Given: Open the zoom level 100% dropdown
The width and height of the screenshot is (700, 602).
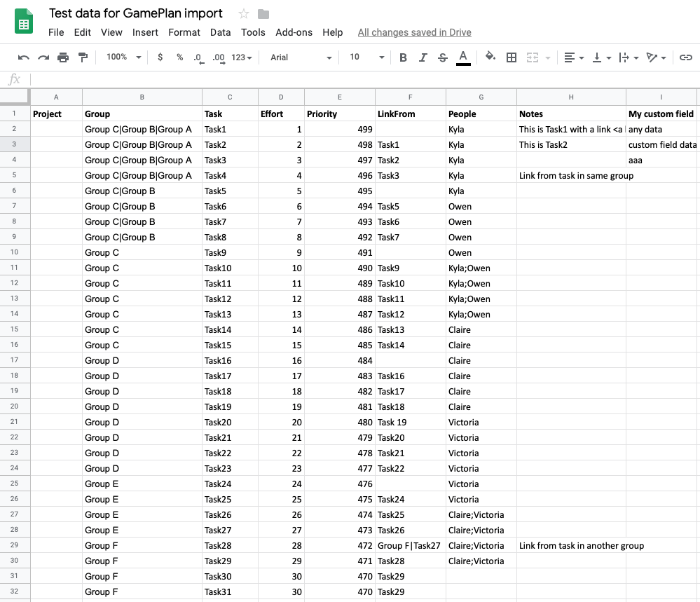Looking at the screenshot, I should (x=123, y=57).
